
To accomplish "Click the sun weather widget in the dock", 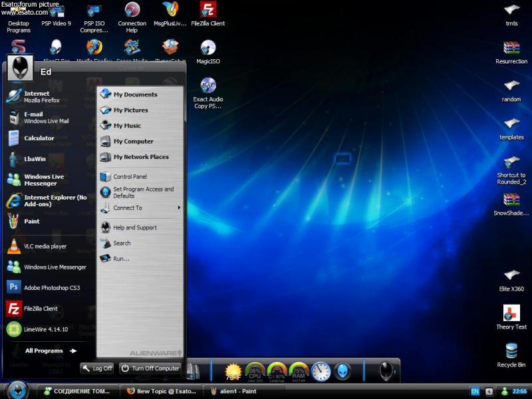I will [x=233, y=372].
